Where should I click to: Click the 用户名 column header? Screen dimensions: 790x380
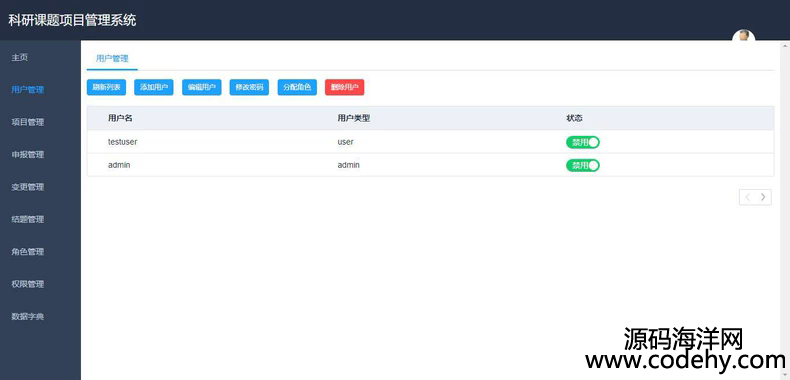[120, 118]
